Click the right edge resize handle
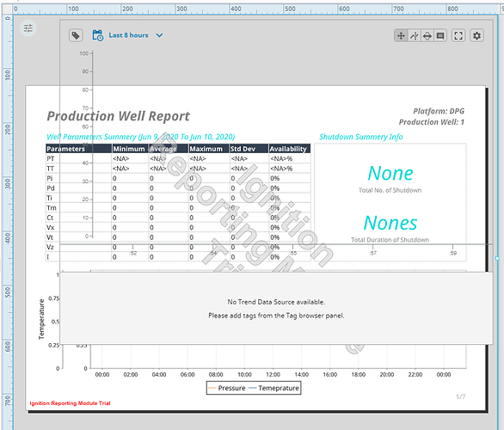This screenshot has width=504, height=430. (497, 258)
